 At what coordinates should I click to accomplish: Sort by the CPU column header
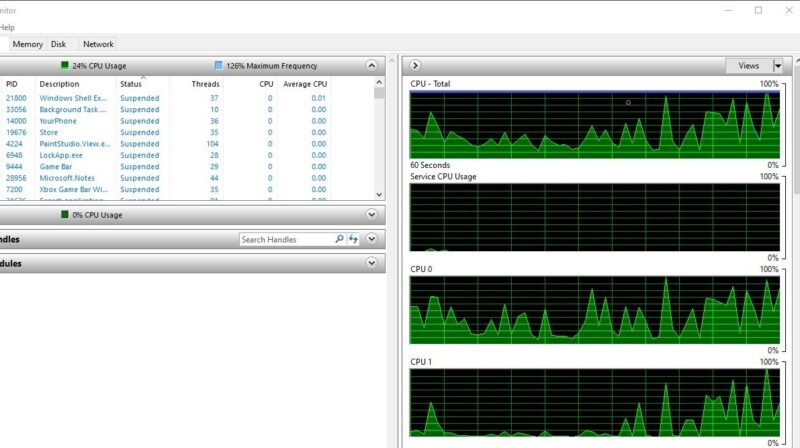[x=266, y=84]
